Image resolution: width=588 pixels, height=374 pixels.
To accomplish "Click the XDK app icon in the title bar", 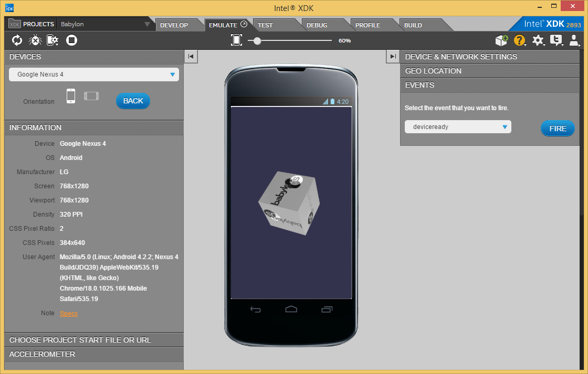I will point(9,7).
